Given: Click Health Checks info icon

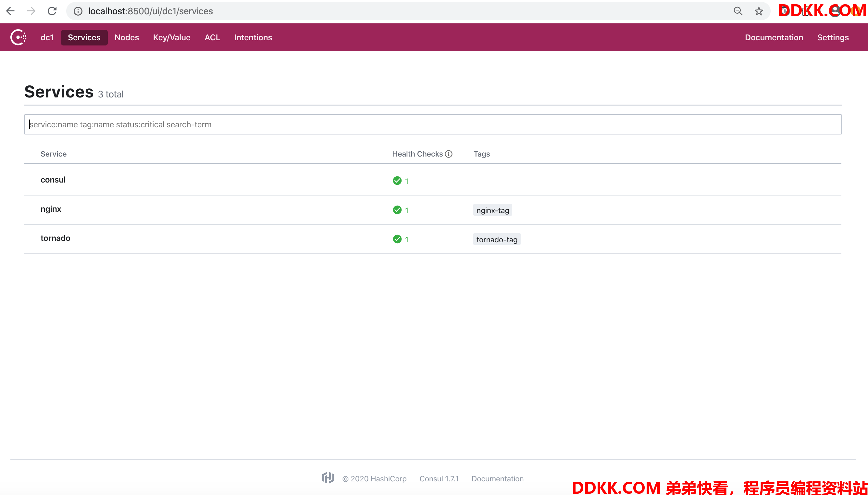Looking at the screenshot, I should (448, 154).
